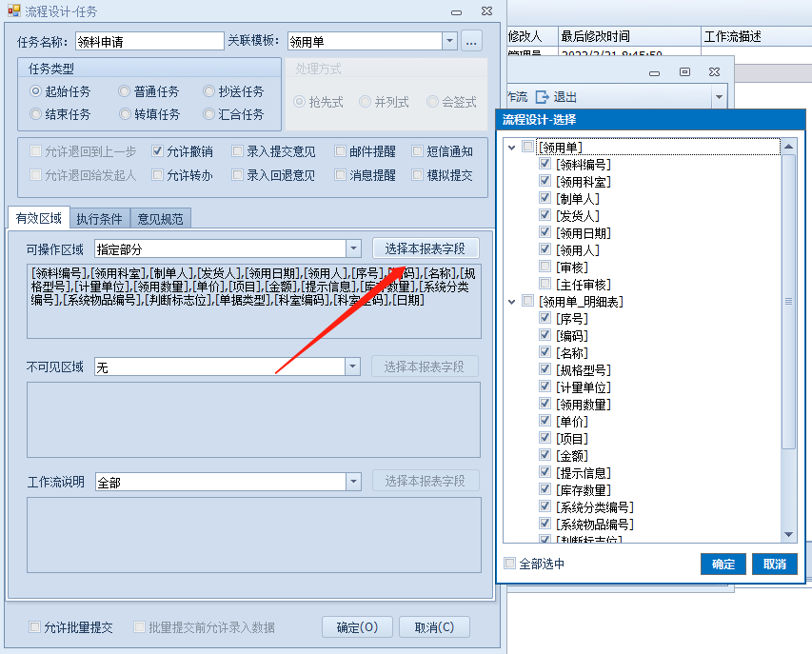Image resolution: width=812 pixels, height=654 pixels.
Task: Minimize the 流程设计-任务 dialog window
Action: pyautogui.click(x=457, y=11)
